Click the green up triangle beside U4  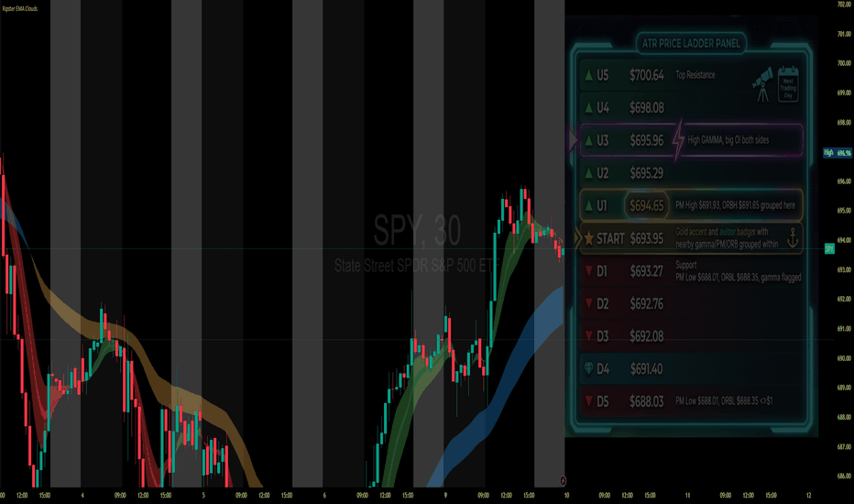click(589, 108)
